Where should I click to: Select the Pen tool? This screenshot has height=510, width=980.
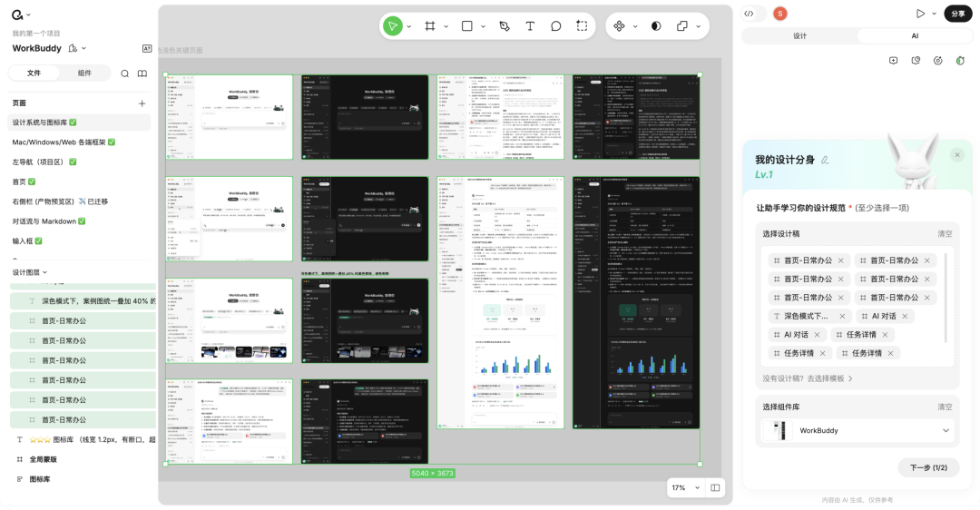coord(505,26)
